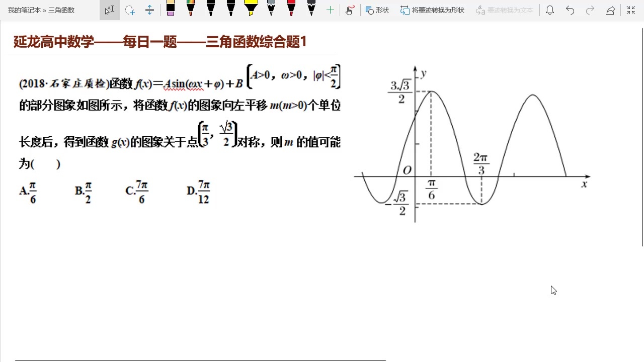Click the text (2018·石家庄质检)
644x362 pixels.
(64, 83)
